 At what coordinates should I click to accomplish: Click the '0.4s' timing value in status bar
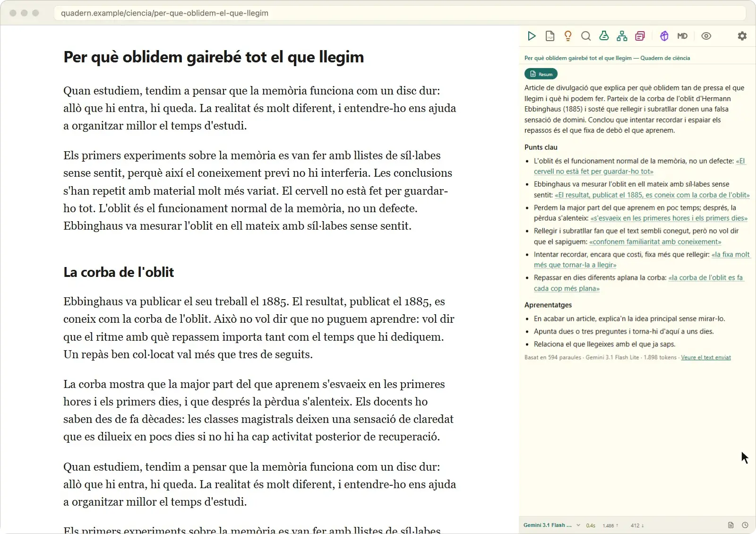(591, 525)
